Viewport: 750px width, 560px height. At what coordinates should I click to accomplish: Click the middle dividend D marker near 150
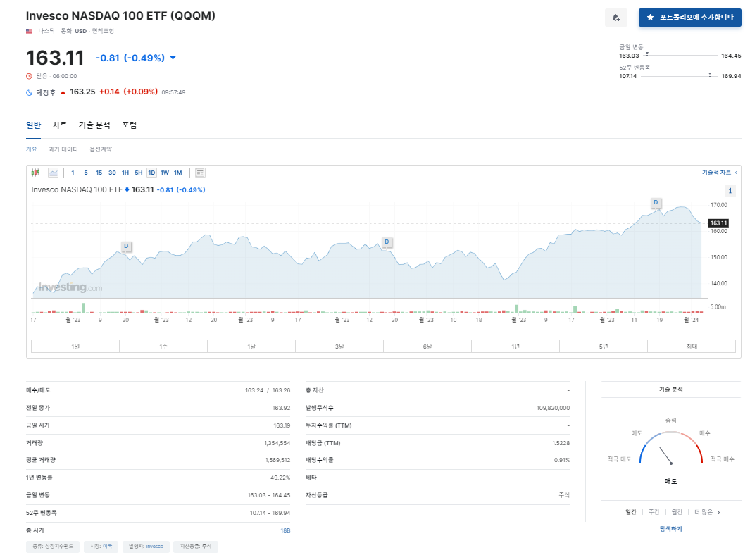[x=387, y=242]
